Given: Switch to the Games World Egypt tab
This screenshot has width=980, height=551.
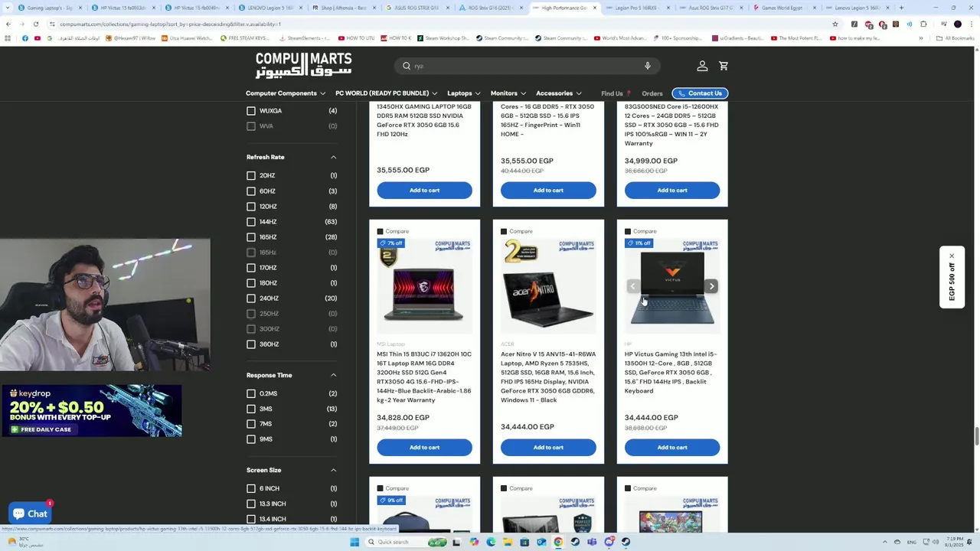Looking at the screenshot, I should coord(784,8).
